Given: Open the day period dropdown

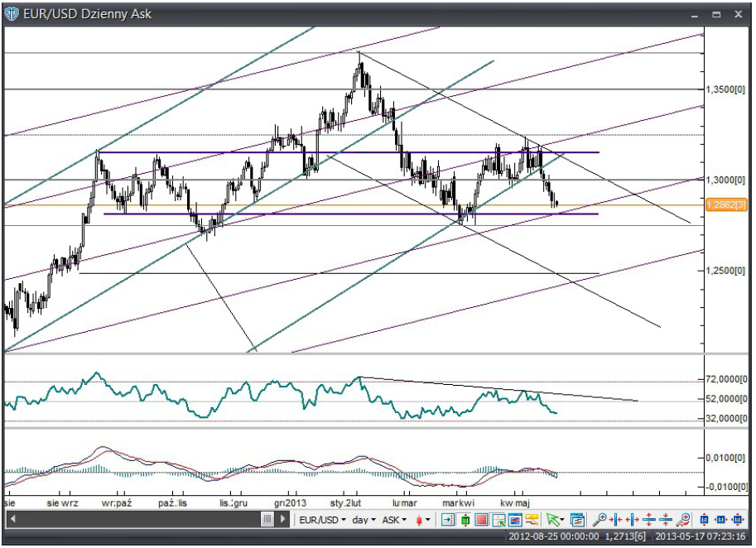Looking at the screenshot, I should 364,520.
